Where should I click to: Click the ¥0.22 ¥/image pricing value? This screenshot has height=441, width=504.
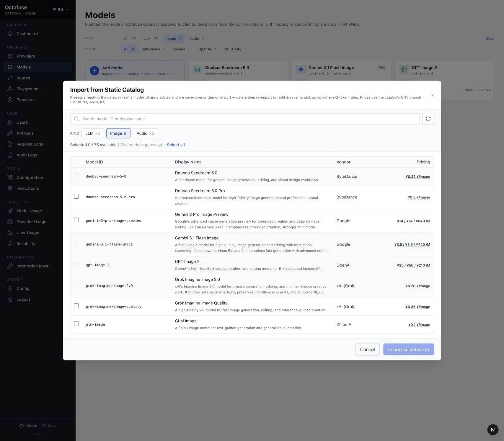click(417, 177)
